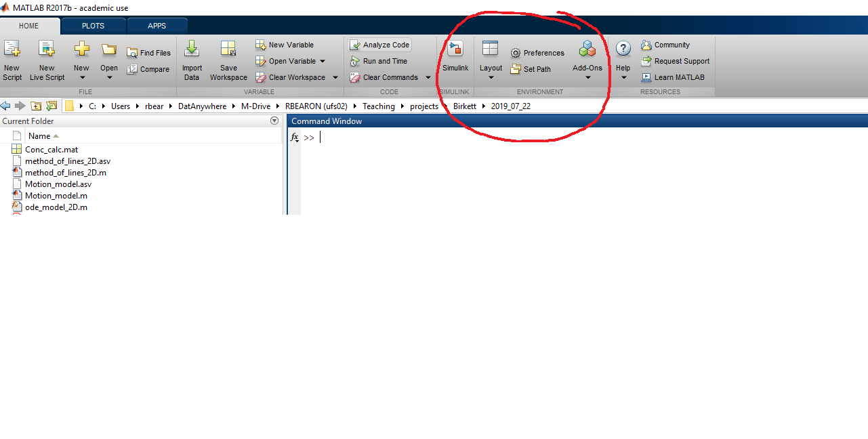Save Workspace to a file
The height and width of the screenshot is (439, 868).
point(228,60)
